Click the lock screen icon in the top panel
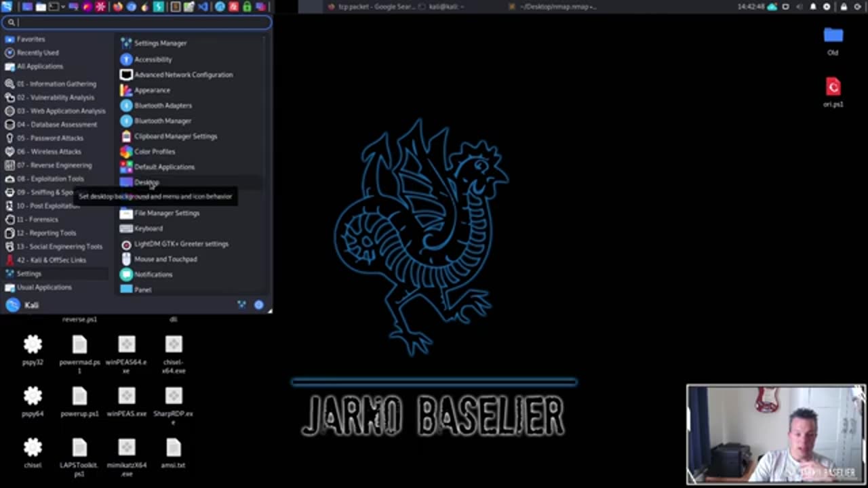 [844, 7]
